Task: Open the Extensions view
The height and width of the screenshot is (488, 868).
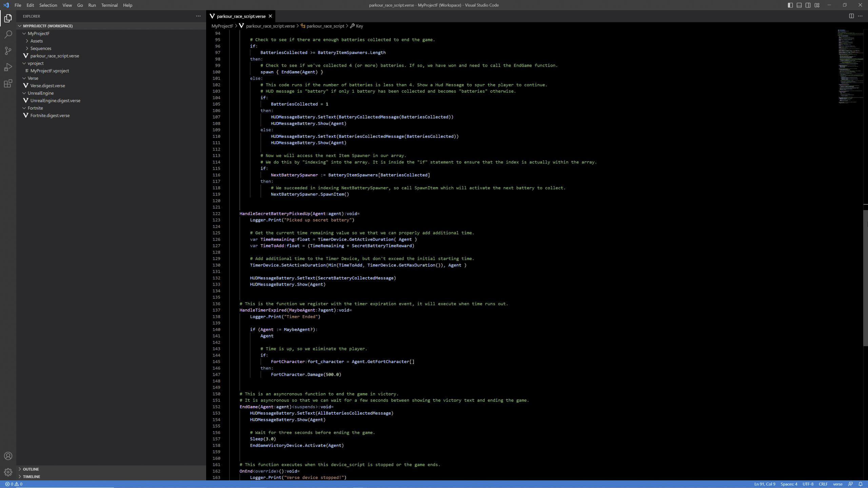Action: [8, 83]
